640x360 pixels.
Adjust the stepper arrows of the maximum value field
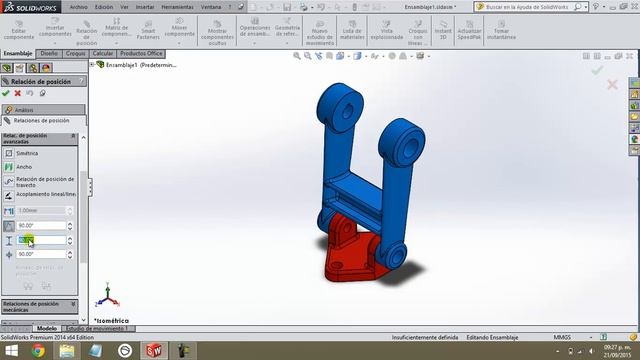pyautogui.click(x=70, y=240)
